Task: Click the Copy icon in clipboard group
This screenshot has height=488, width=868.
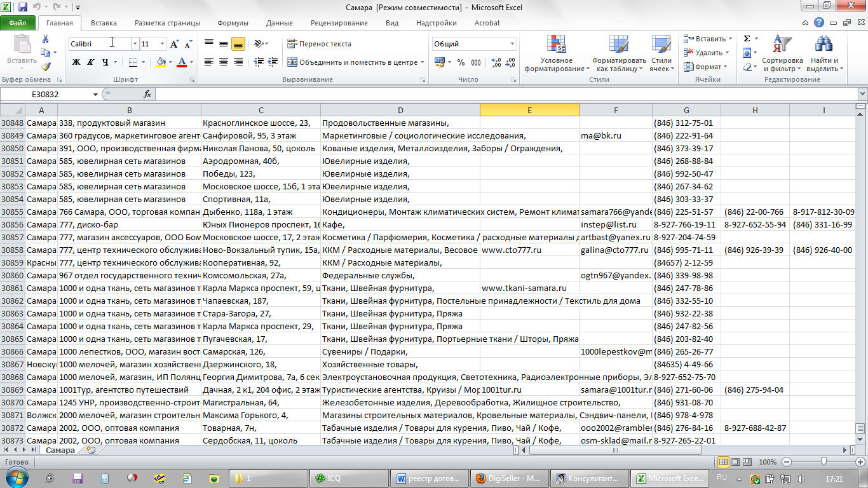Action: (46, 53)
